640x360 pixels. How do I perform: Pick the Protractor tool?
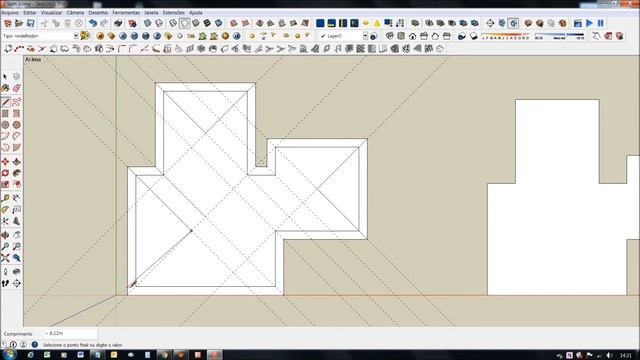(5, 210)
